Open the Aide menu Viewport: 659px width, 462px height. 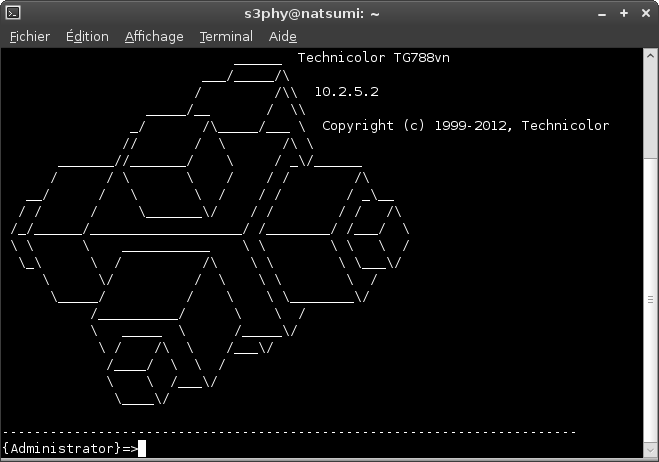(283, 37)
